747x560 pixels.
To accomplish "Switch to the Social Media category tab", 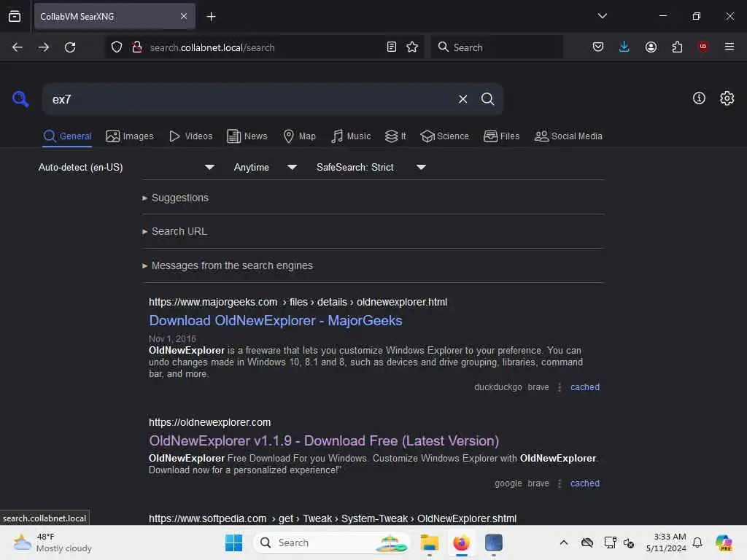I will pos(568,136).
